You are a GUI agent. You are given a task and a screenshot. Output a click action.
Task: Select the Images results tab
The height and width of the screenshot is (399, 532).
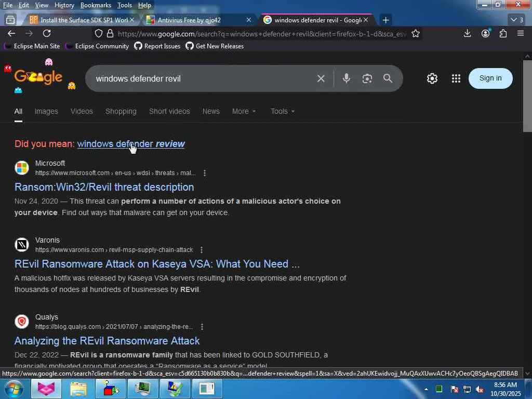[x=46, y=111]
